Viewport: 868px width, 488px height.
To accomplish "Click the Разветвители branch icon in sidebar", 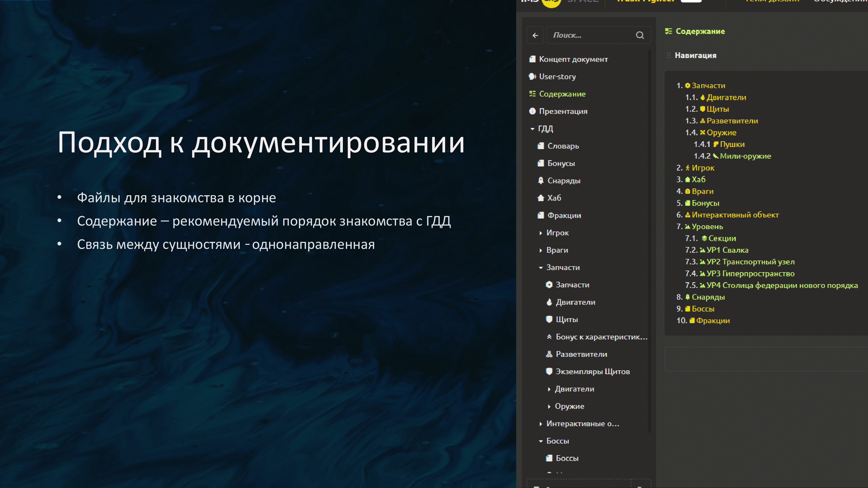I will tap(549, 354).
